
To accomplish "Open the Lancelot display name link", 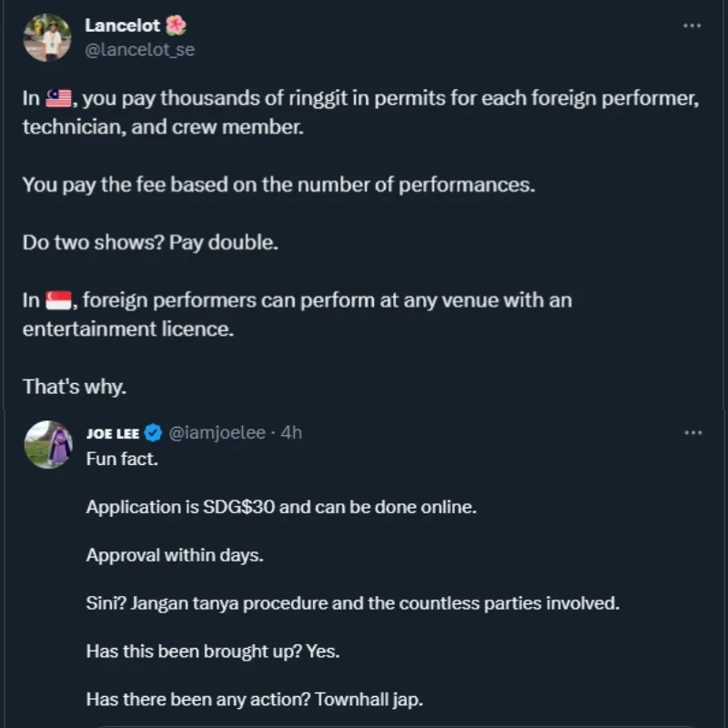I will tap(120, 26).
